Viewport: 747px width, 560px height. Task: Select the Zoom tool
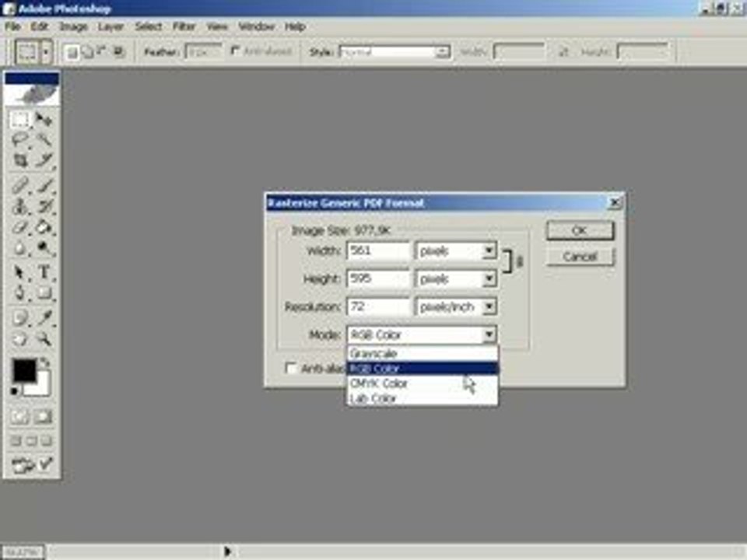[x=44, y=338]
